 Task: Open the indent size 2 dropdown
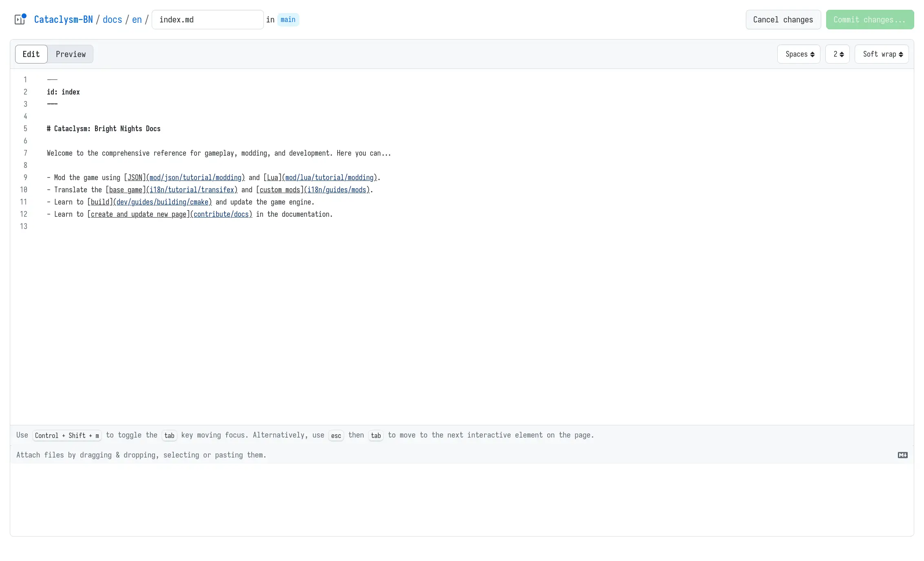click(837, 54)
